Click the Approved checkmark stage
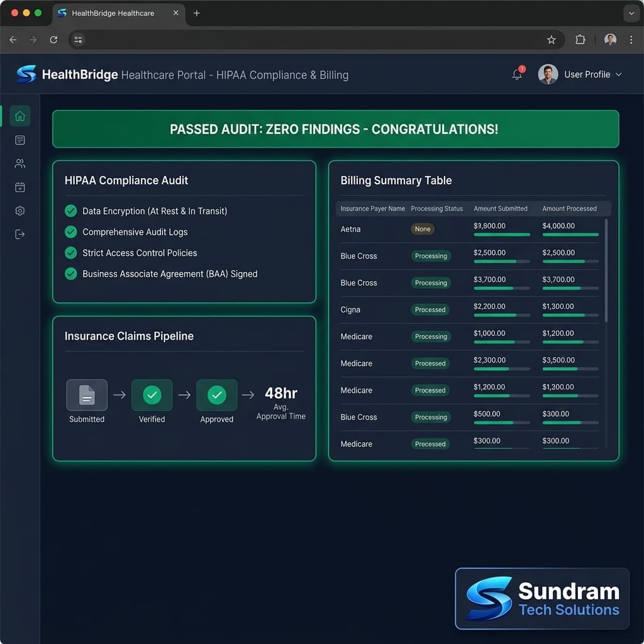 (x=217, y=395)
